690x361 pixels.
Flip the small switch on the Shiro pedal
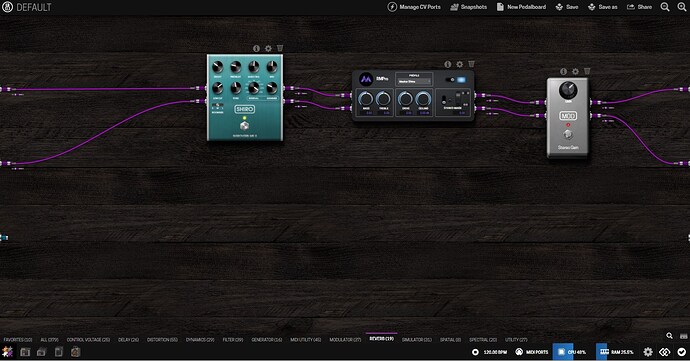point(217,106)
